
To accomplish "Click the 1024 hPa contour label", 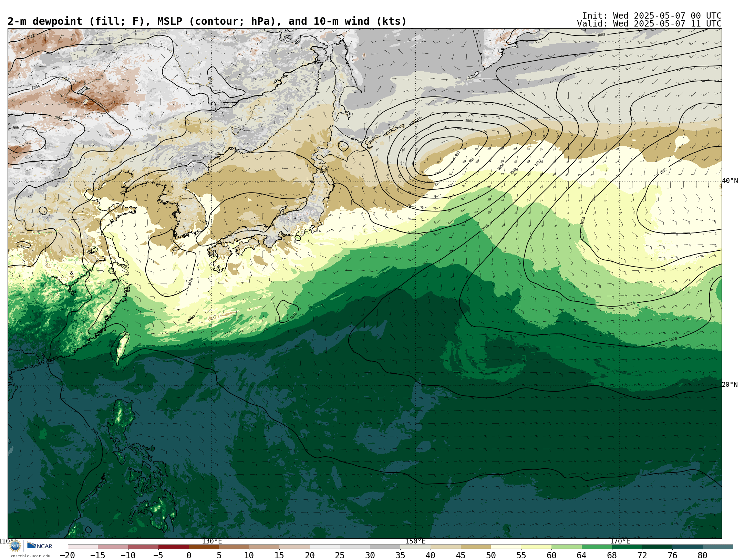I will pyautogui.click(x=631, y=304).
